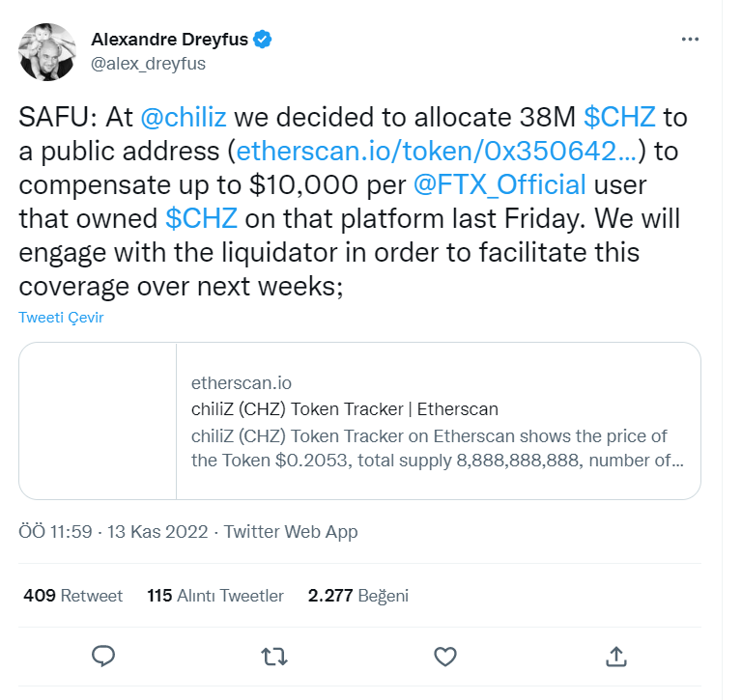Click Tweeti Çevir translate link

61,318
